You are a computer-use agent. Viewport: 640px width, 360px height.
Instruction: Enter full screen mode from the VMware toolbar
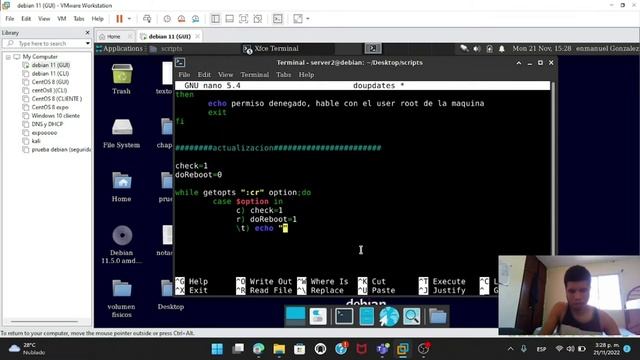243,19
